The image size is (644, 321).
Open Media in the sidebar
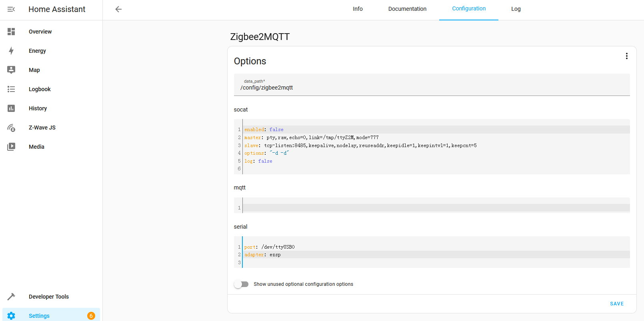click(51, 147)
